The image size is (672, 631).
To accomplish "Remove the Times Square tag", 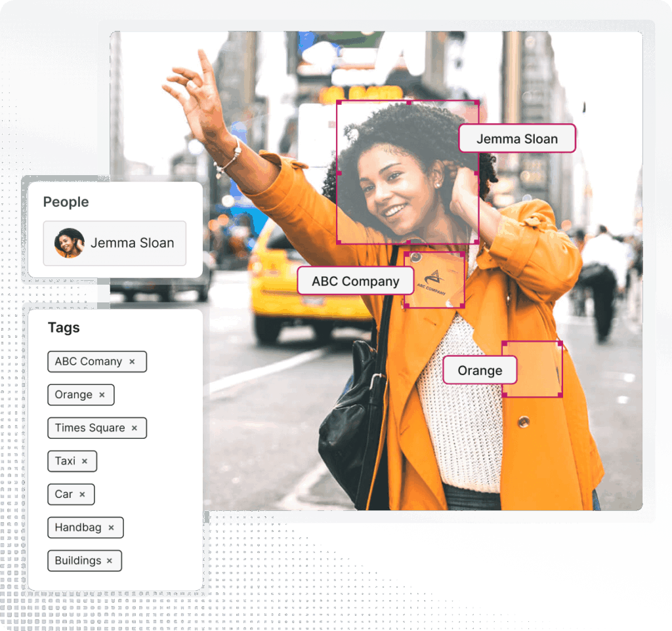I will click(x=134, y=428).
